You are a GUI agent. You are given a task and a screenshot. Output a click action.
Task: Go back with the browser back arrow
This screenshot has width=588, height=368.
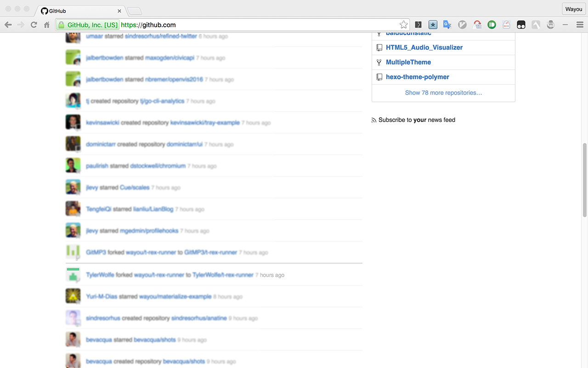(x=8, y=25)
